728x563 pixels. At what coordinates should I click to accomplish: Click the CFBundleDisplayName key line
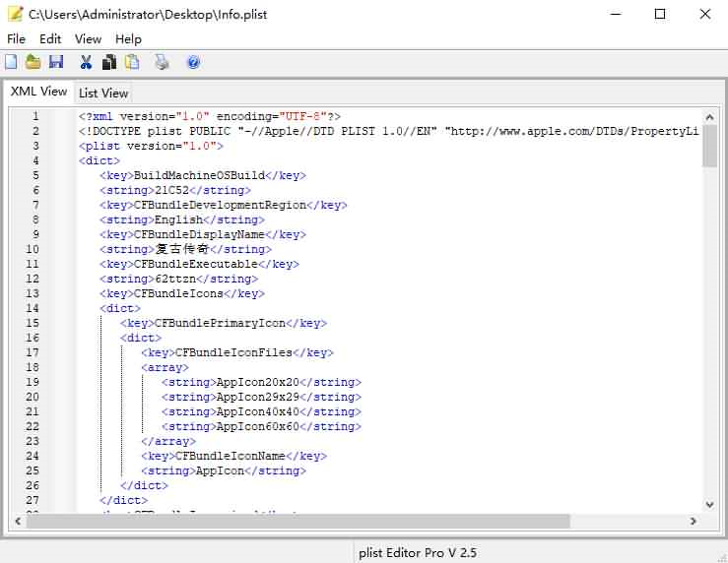[x=203, y=234]
